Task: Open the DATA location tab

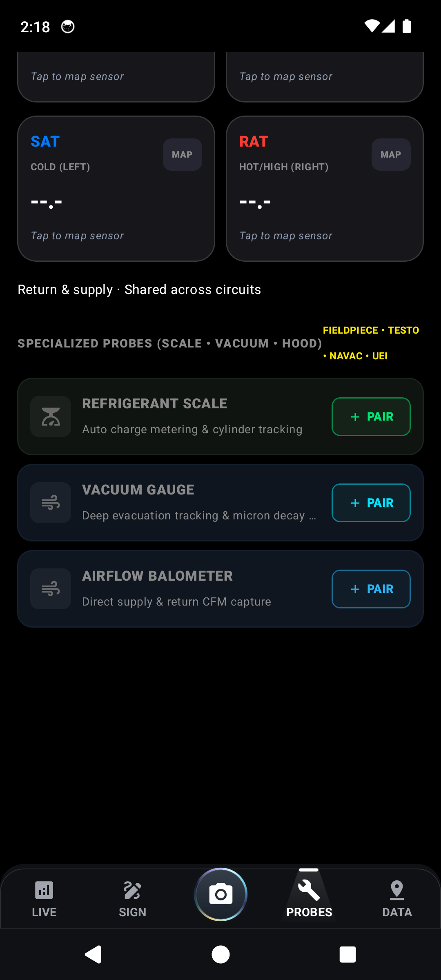Action: pyautogui.click(x=397, y=899)
